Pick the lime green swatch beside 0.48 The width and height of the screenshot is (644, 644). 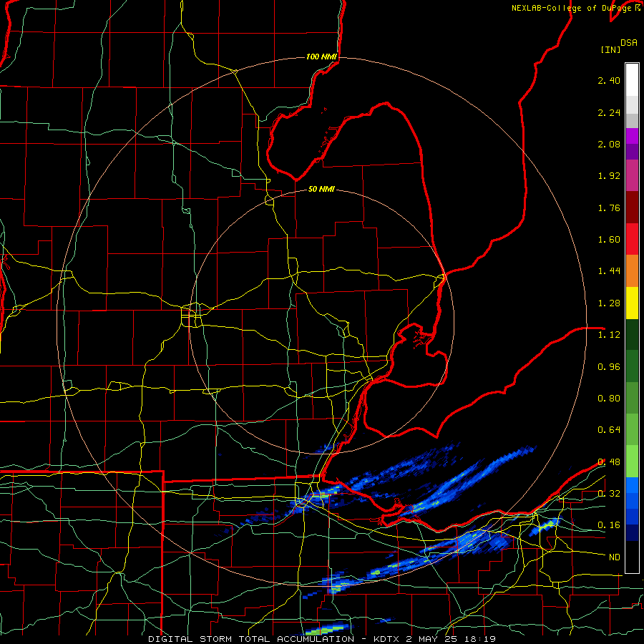coord(632,462)
